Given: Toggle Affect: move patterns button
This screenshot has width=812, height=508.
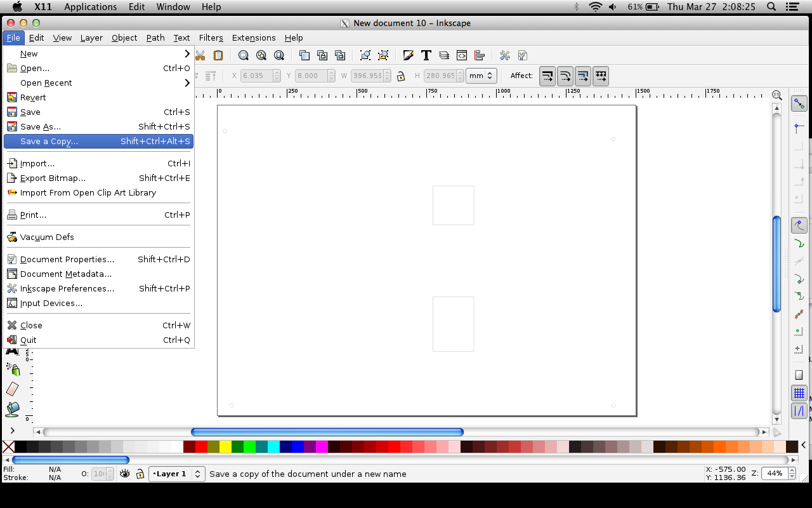Looking at the screenshot, I should 601,76.
